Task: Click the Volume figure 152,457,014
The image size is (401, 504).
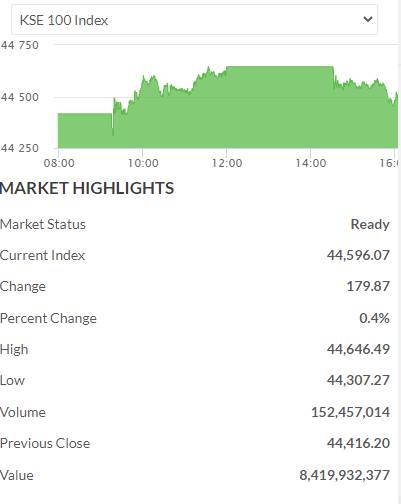Action: tap(350, 412)
